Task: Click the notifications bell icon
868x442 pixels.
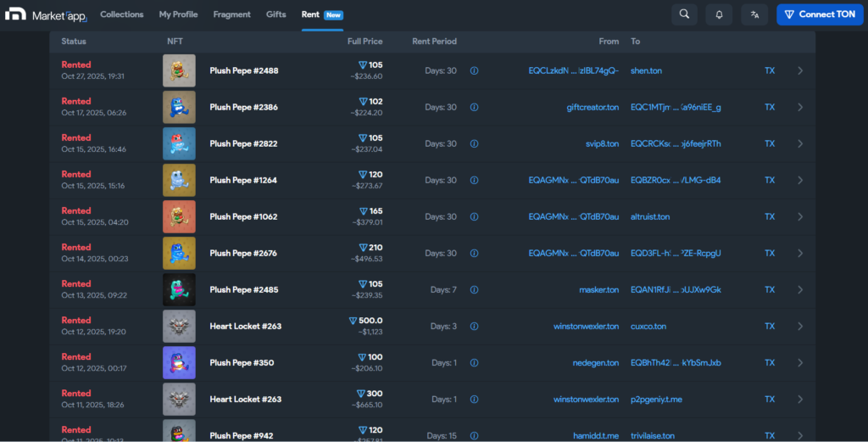Action: coord(719,14)
